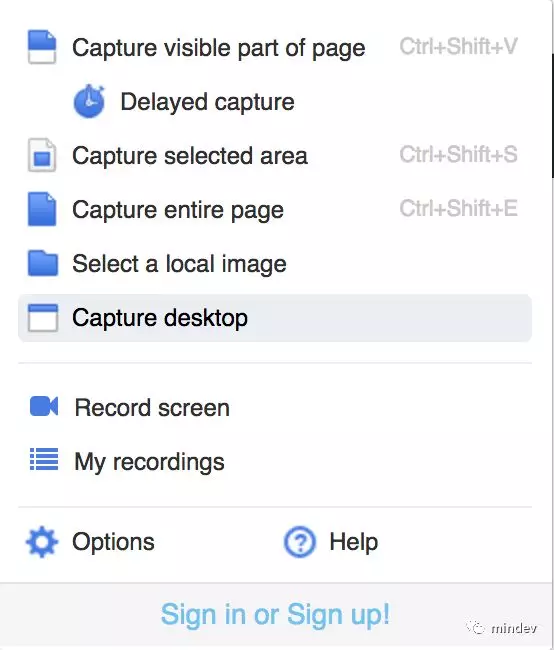Click the blue folder icon for local image
Viewport: 554px width, 650px height.
click(x=43, y=263)
